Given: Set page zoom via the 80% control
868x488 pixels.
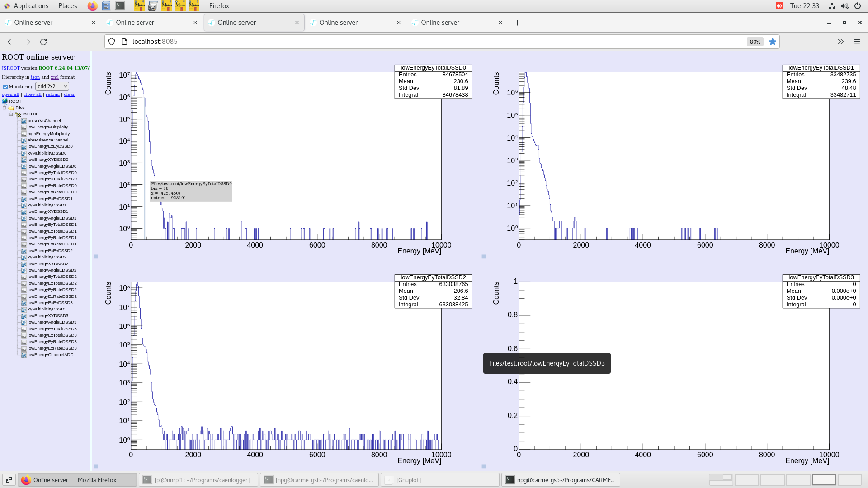Looking at the screenshot, I should [x=755, y=42].
